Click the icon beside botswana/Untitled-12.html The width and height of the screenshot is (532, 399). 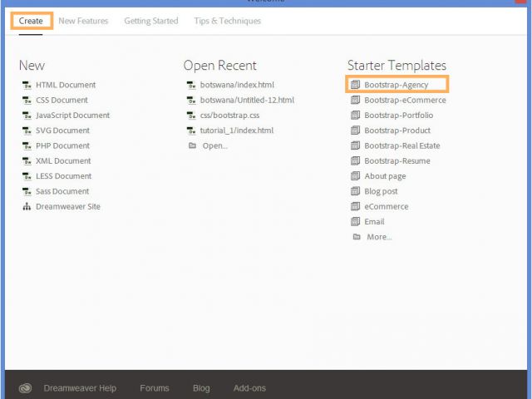click(x=191, y=101)
